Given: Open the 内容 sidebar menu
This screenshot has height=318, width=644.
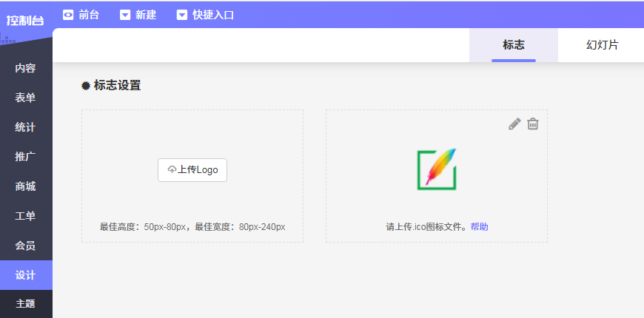Looking at the screenshot, I should pos(26,68).
